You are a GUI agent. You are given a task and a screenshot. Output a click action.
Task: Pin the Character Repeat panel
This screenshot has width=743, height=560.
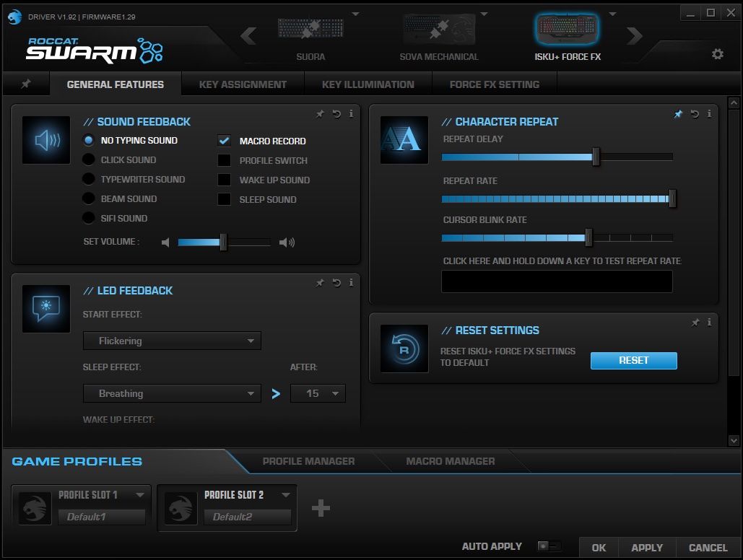tap(678, 114)
